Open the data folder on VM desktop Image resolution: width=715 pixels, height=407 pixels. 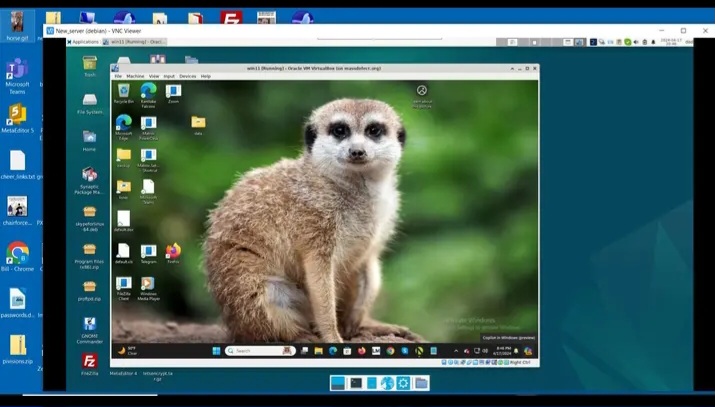click(198, 123)
